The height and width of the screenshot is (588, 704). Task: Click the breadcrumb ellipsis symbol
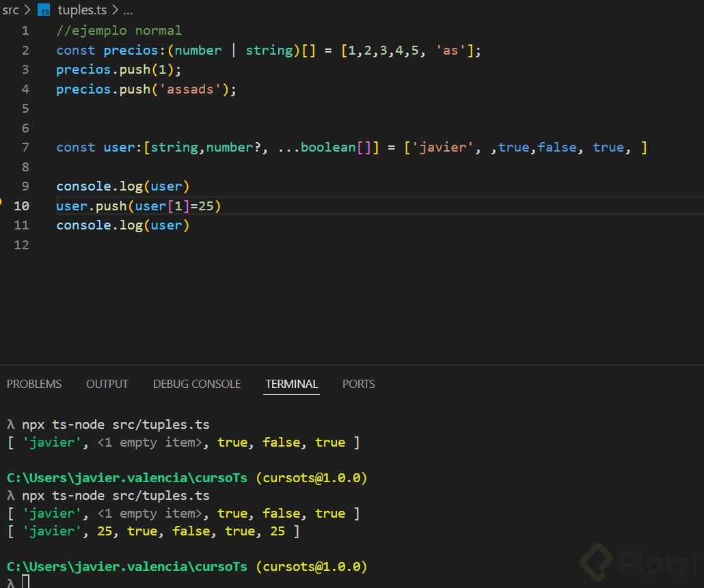(128, 11)
